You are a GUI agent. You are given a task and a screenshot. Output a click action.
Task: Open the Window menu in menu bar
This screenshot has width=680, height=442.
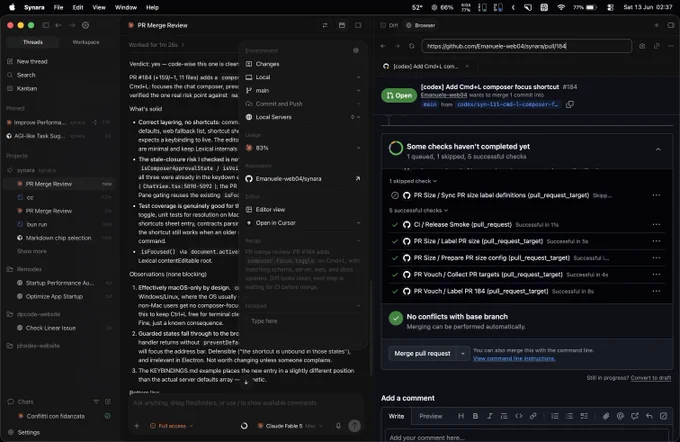(x=126, y=7)
